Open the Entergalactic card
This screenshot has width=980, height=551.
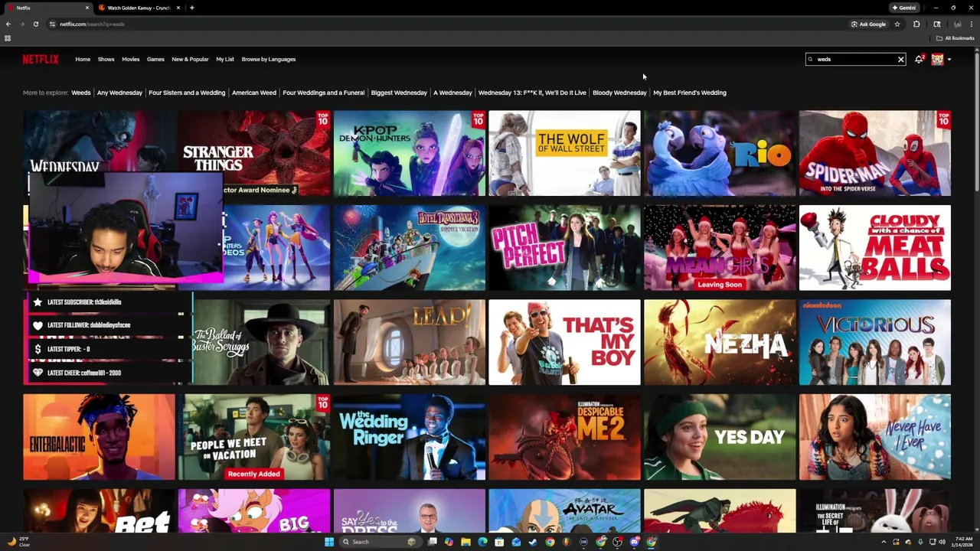point(99,437)
